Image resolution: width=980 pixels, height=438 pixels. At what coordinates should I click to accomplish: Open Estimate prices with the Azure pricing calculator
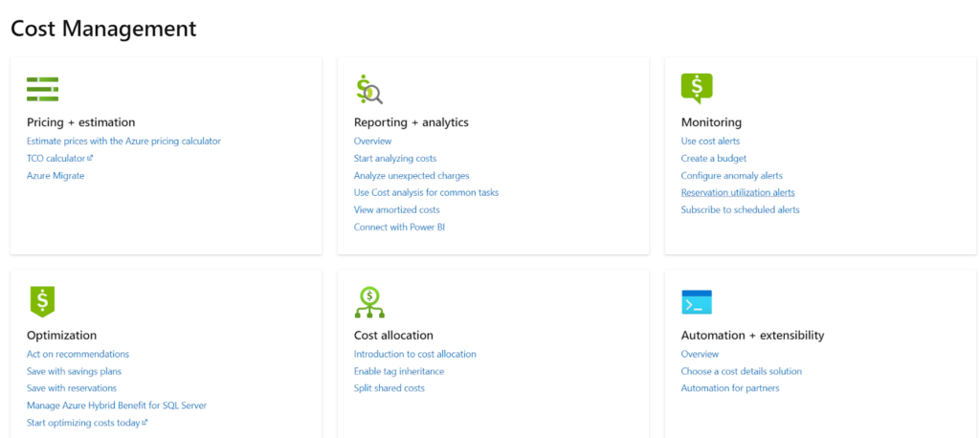[123, 142]
